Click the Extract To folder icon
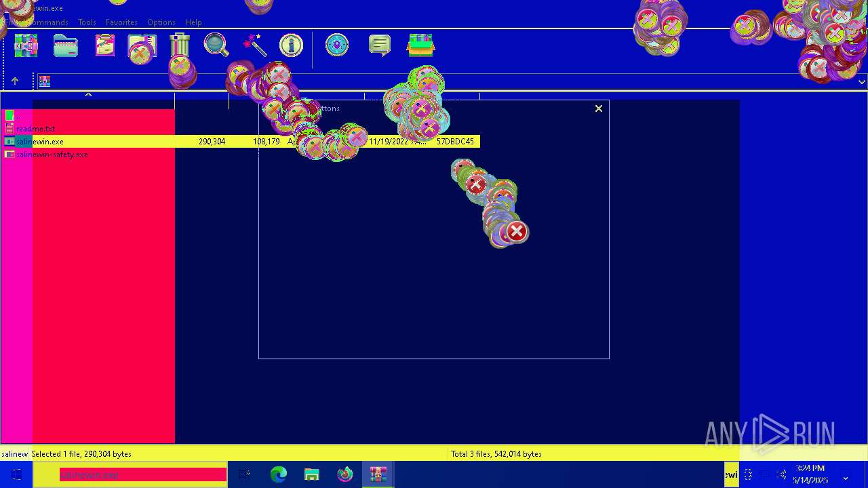 [66, 45]
